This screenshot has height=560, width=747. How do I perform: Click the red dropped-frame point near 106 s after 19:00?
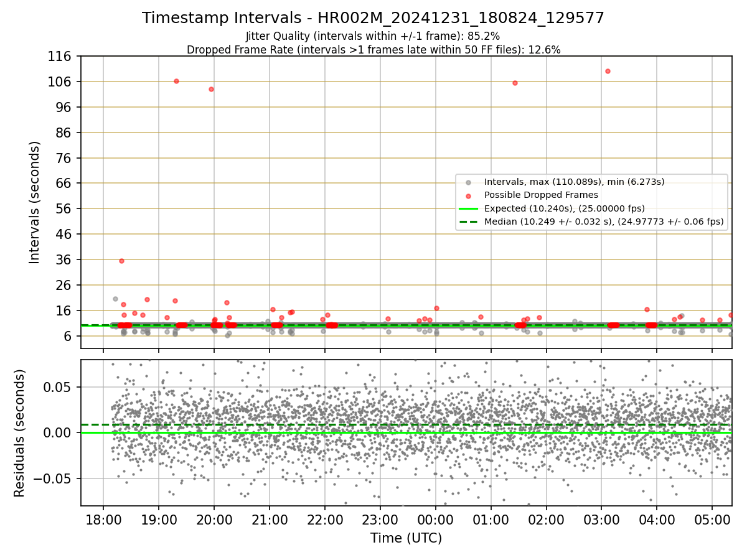[x=176, y=81]
